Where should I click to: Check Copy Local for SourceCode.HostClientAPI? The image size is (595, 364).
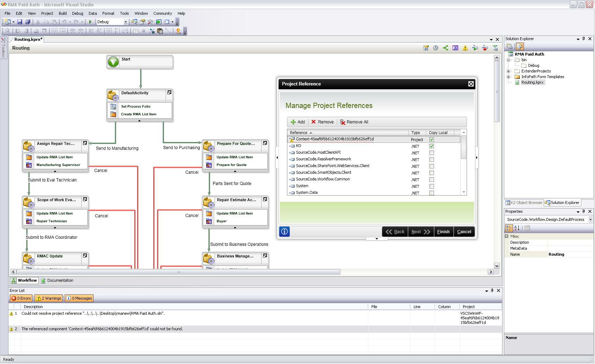(431, 153)
